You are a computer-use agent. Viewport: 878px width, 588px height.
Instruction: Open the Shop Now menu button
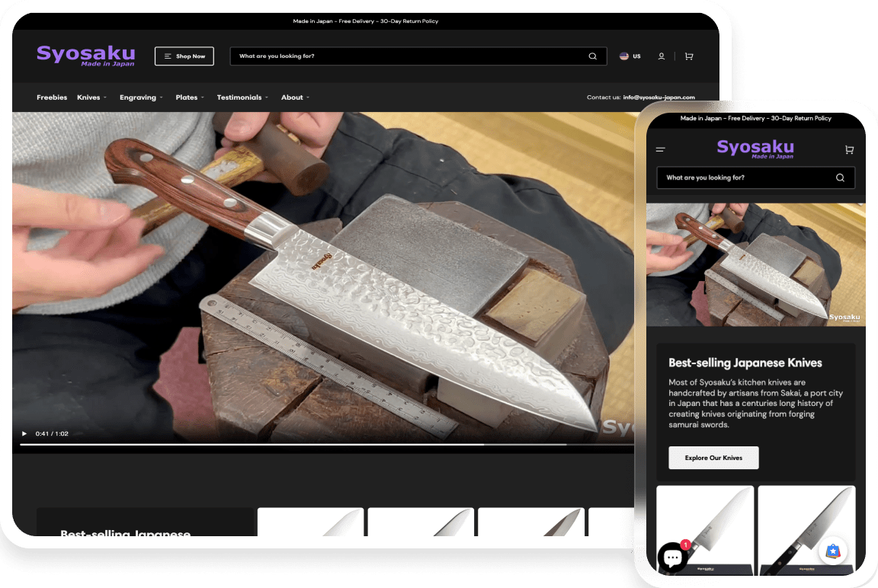(184, 56)
